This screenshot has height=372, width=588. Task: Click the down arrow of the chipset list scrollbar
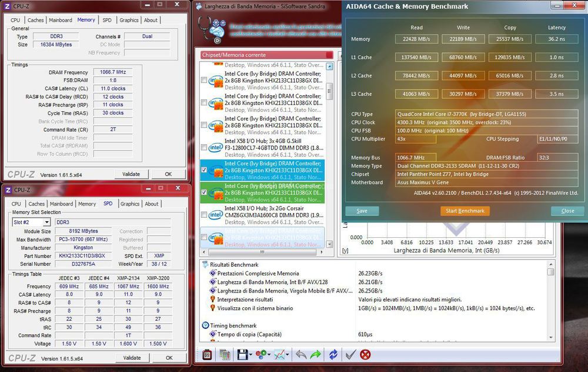point(330,244)
